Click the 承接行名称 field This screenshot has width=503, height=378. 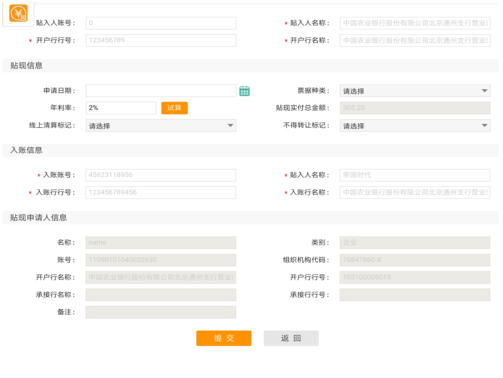point(161,295)
